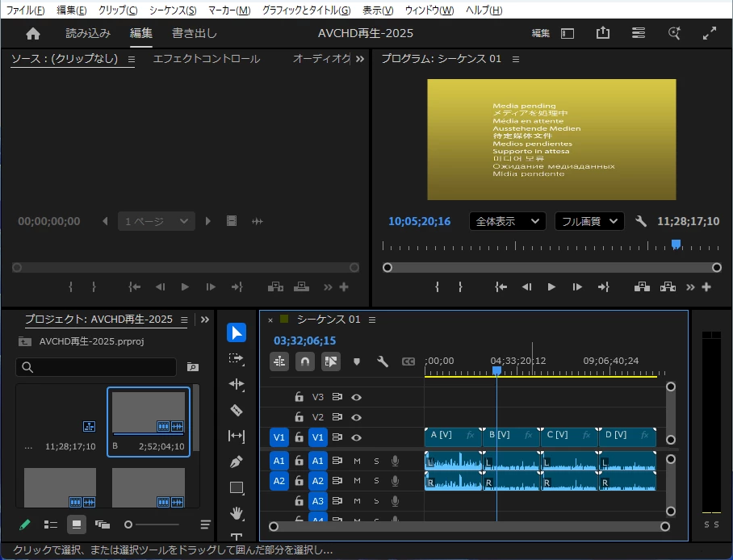Select the Ripple Edit tool
The width and height of the screenshot is (733, 560).
[237, 384]
